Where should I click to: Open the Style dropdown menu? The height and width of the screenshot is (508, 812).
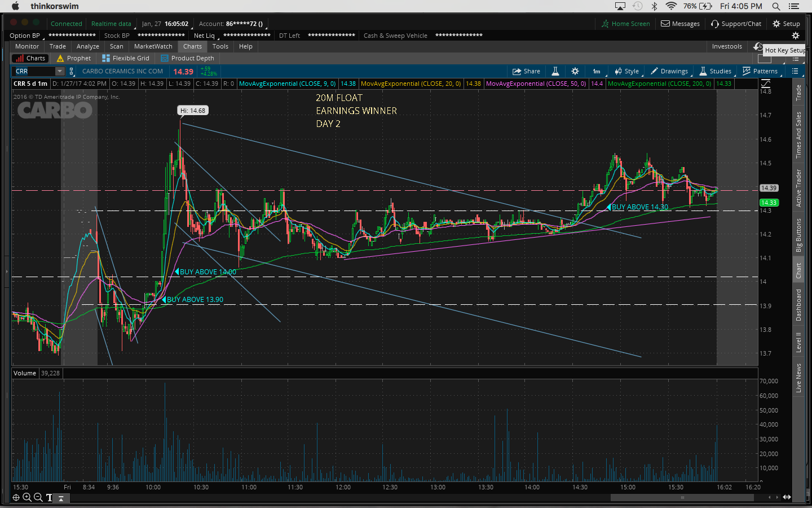click(x=626, y=71)
